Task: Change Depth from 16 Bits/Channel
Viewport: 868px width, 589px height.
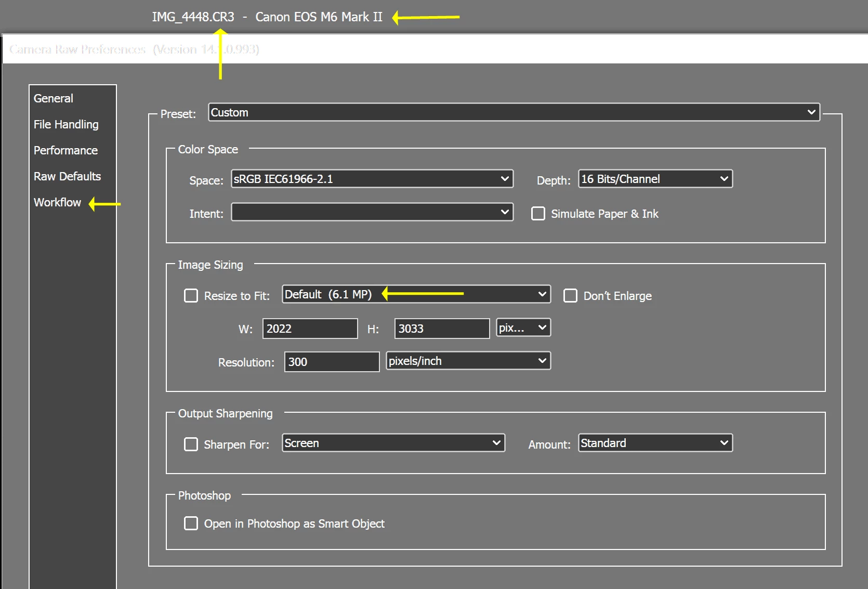Action: (655, 179)
